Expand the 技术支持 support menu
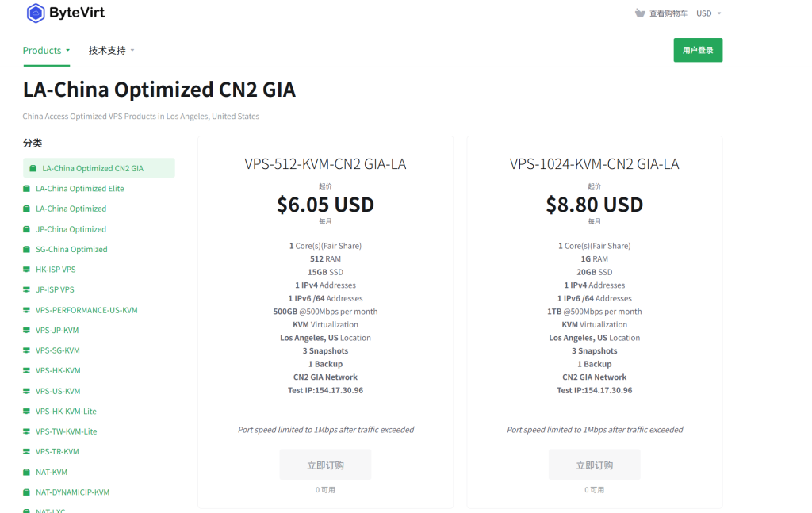This screenshot has height=513, width=812. pyautogui.click(x=111, y=51)
